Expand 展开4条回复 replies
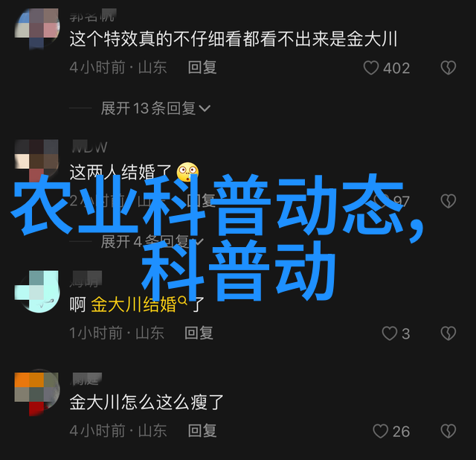Image resolution: width=476 pixels, height=460 pixels. 152,242
